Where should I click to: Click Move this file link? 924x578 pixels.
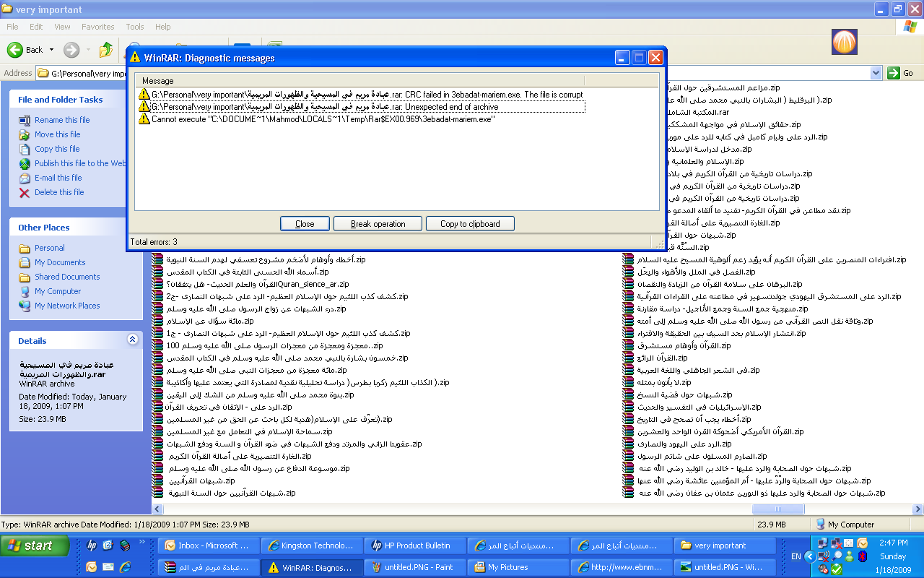pos(58,134)
